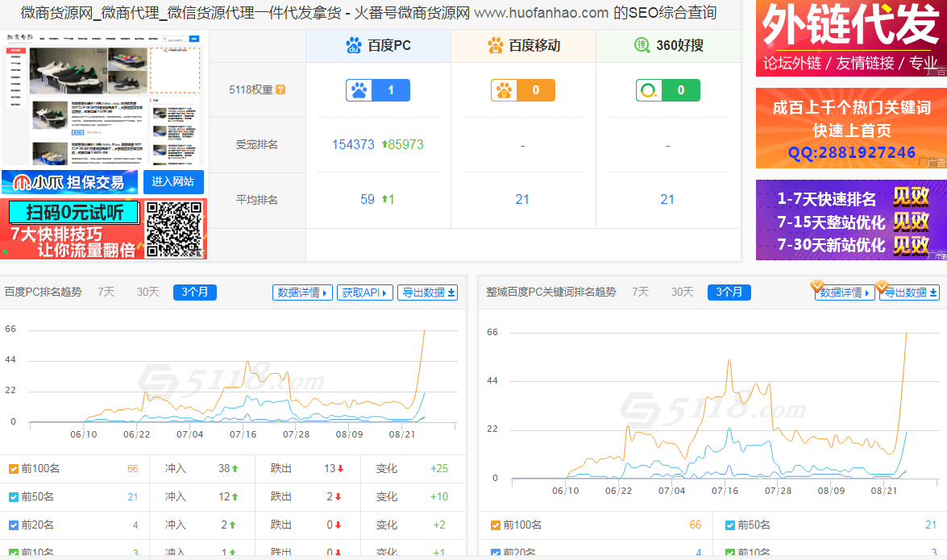Click the 百度移动 column header
Screen dimensions: 947x560
pyautogui.click(x=523, y=46)
